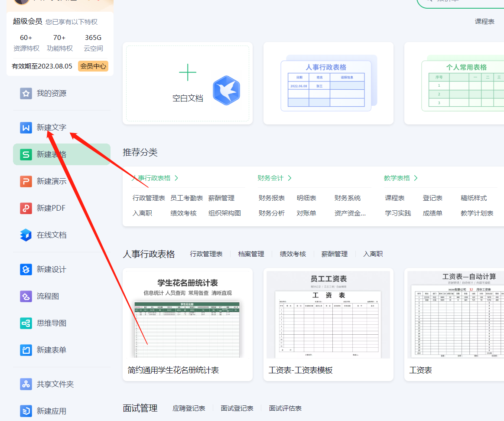Open 思维导图 entry
The width and height of the screenshot is (504, 421).
pyautogui.click(x=52, y=323)
